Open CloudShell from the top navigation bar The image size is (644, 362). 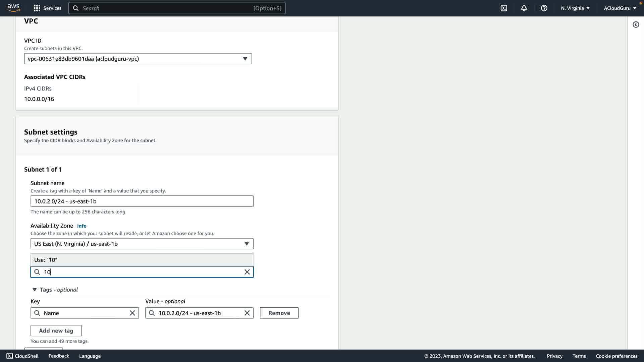pyautogui.click(x=504, y=8)
